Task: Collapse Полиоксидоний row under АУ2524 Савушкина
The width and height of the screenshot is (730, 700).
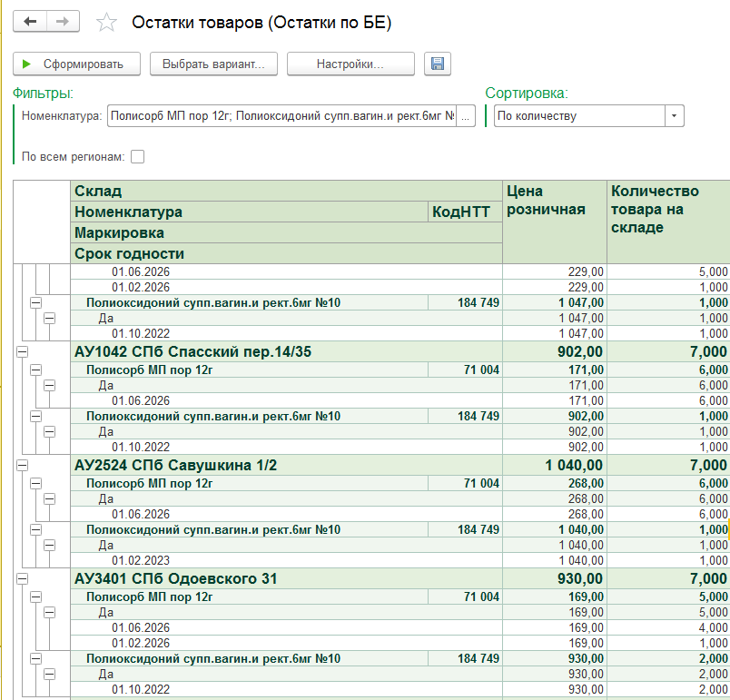Action: point(35,529)
